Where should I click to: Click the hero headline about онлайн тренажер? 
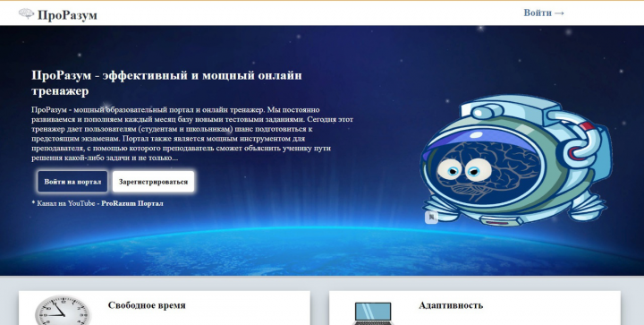[x=166, y=83]
